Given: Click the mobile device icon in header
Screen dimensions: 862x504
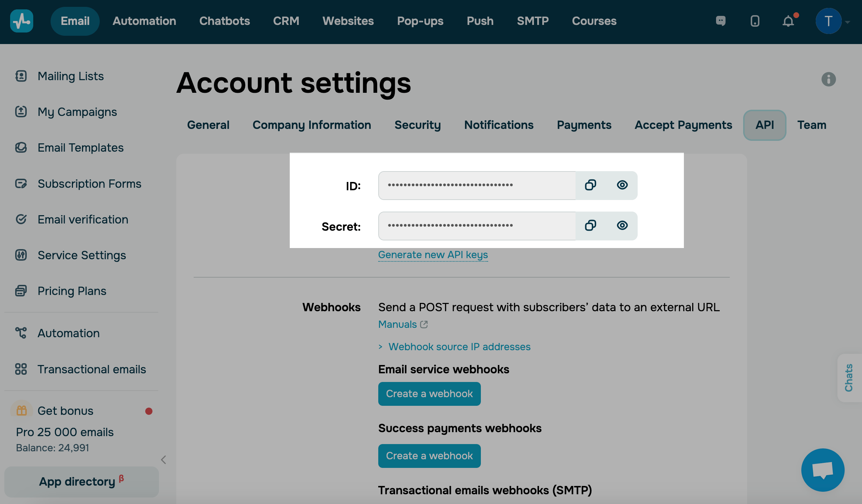Looking at the screenshot, I should point(755,21).
